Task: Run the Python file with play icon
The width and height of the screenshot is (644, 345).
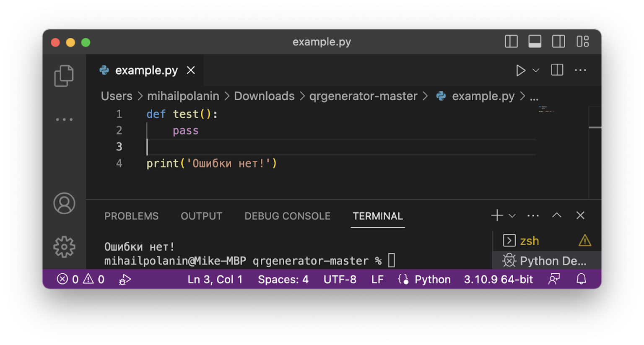Action: coord(520,70)
